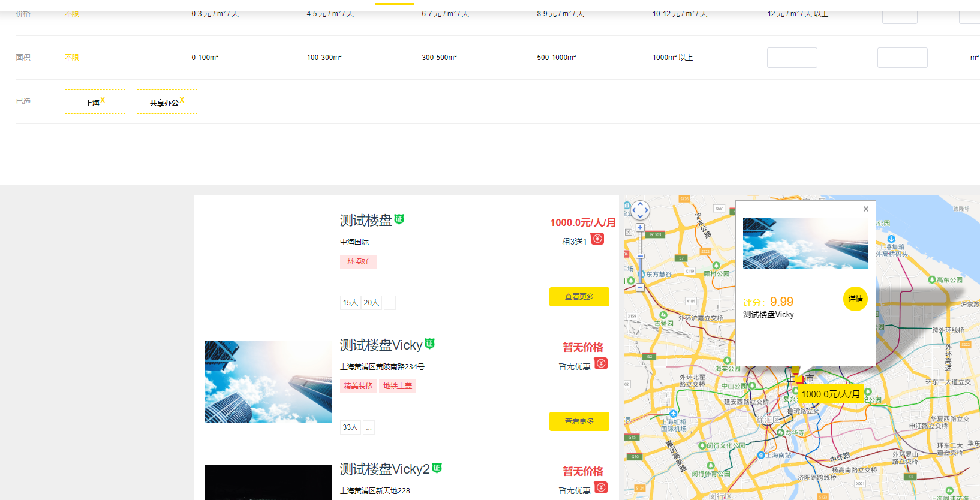Click the map zoom level slider handle
The height and width of the screenshot is (500, 980).
tap(640, 257)
